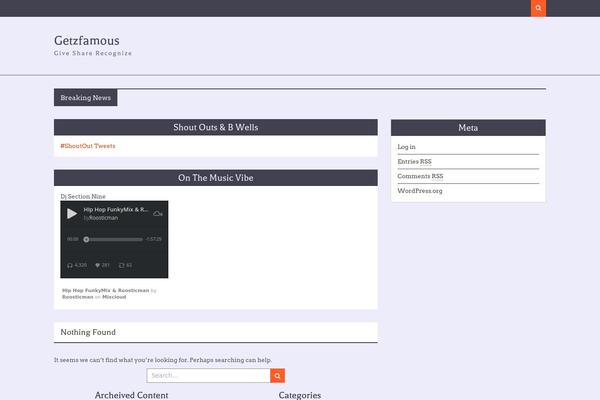Open the Getzfamous site title link
This screenshot has width=600, height=400.
point(87,41)
